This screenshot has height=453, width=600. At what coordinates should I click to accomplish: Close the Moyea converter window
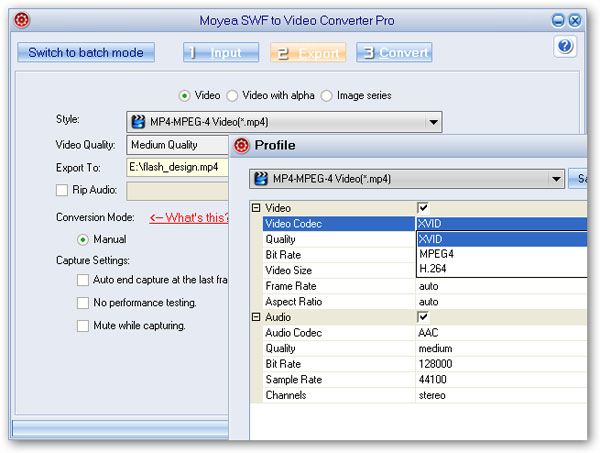(575, 20)
